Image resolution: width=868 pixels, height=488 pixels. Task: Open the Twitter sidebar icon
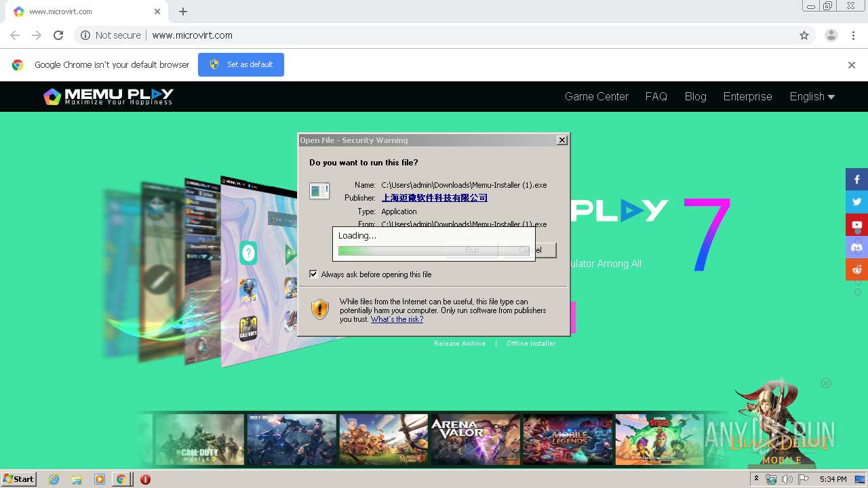coord(856,202)
